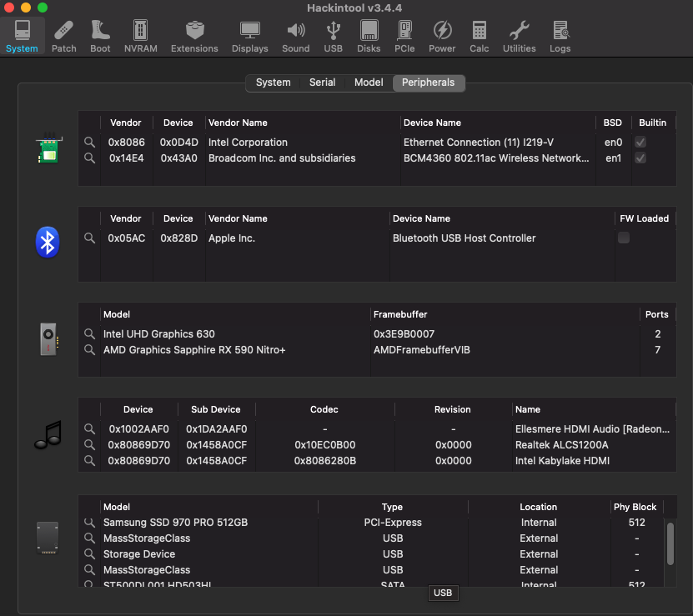Toggle FW Loaded checkbox for Bluetooth controller

tap(624, 238)
